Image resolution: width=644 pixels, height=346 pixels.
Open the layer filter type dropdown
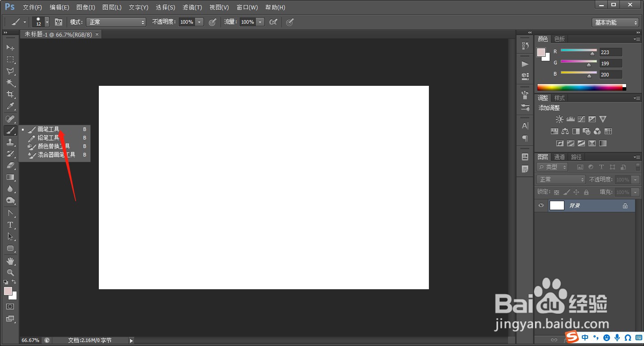pyautogui.click(x=552, y=167)
